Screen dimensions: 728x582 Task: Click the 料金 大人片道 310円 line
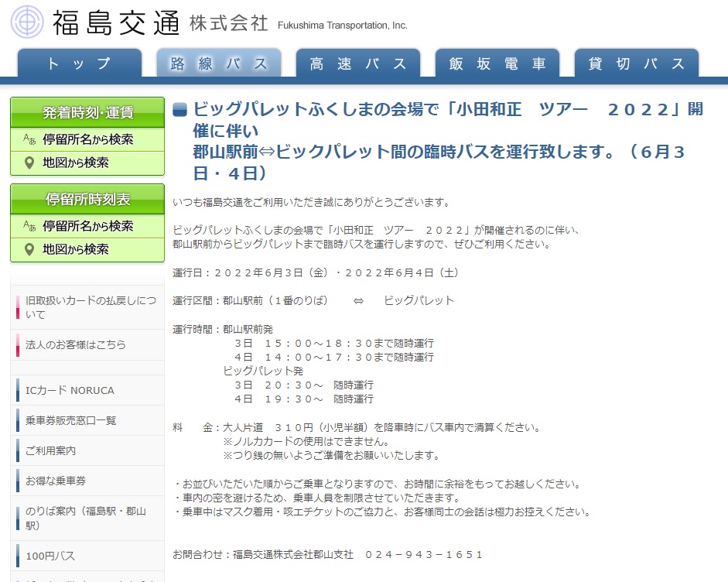point(357,427)
